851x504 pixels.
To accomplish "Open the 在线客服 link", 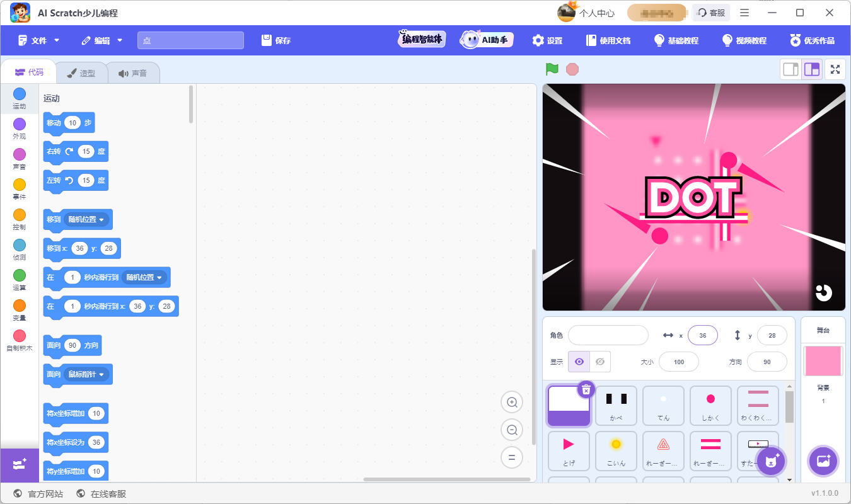I will click(101, 494).
